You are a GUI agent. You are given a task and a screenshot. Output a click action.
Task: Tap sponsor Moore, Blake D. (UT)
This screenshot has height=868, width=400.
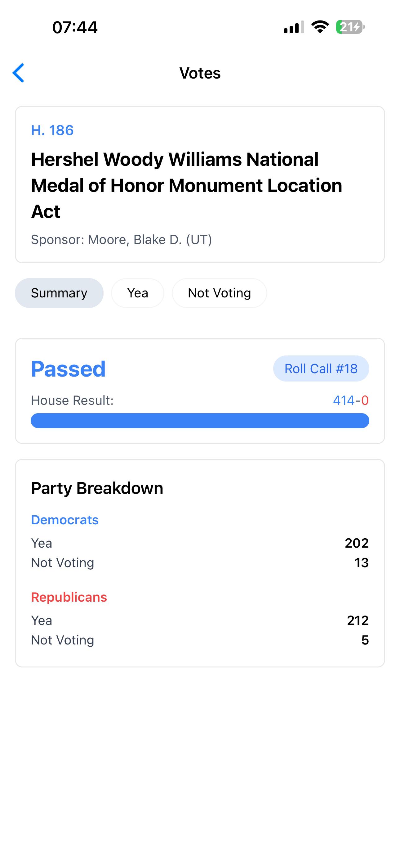pos(122,240)
